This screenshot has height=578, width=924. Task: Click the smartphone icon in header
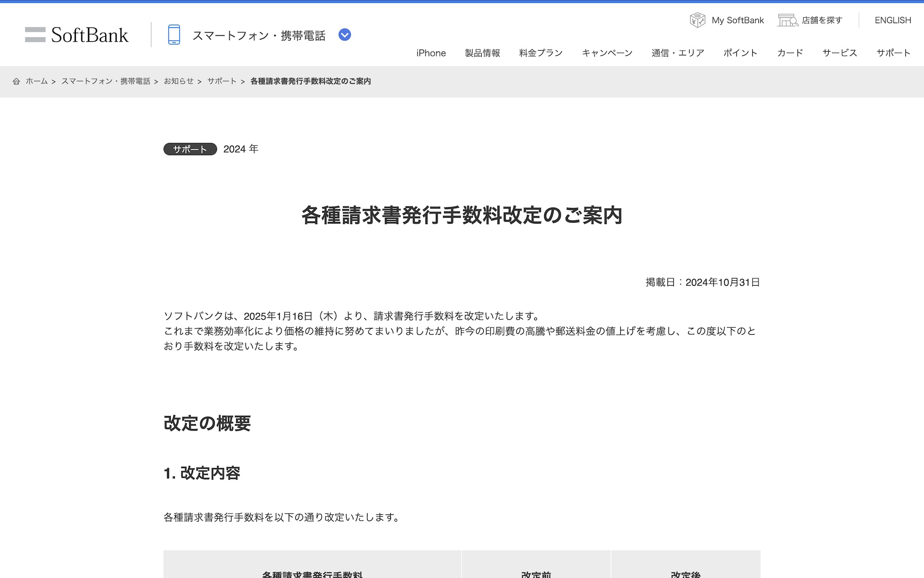(x=174, y=35)
